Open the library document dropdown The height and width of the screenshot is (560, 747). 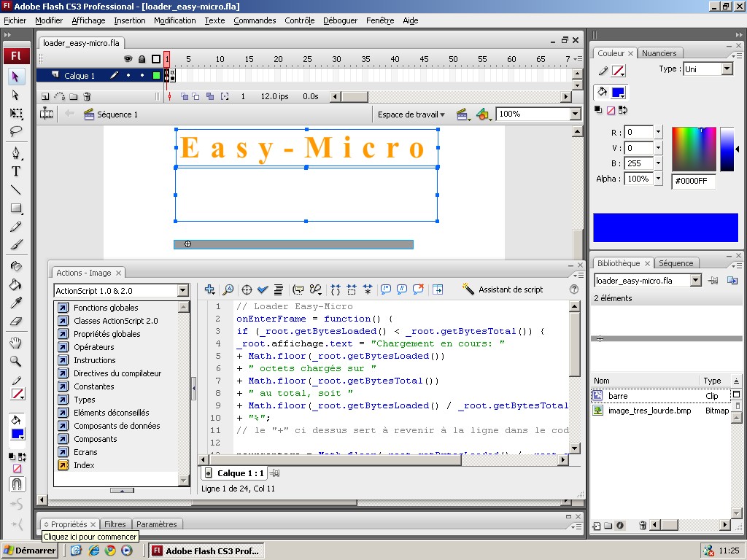pos(696,281)
